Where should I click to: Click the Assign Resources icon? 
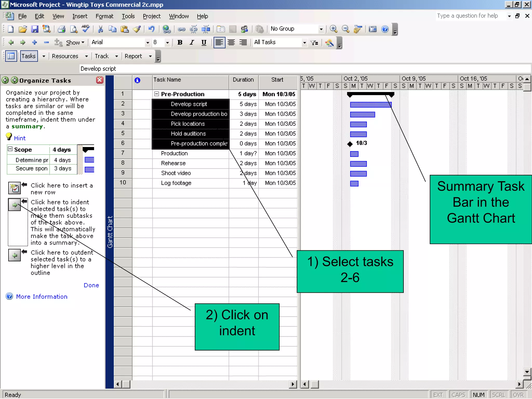coord(244,29)
